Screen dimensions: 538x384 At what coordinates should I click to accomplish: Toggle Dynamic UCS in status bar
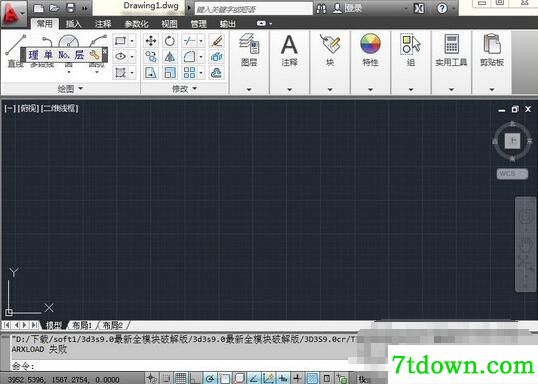268,378
